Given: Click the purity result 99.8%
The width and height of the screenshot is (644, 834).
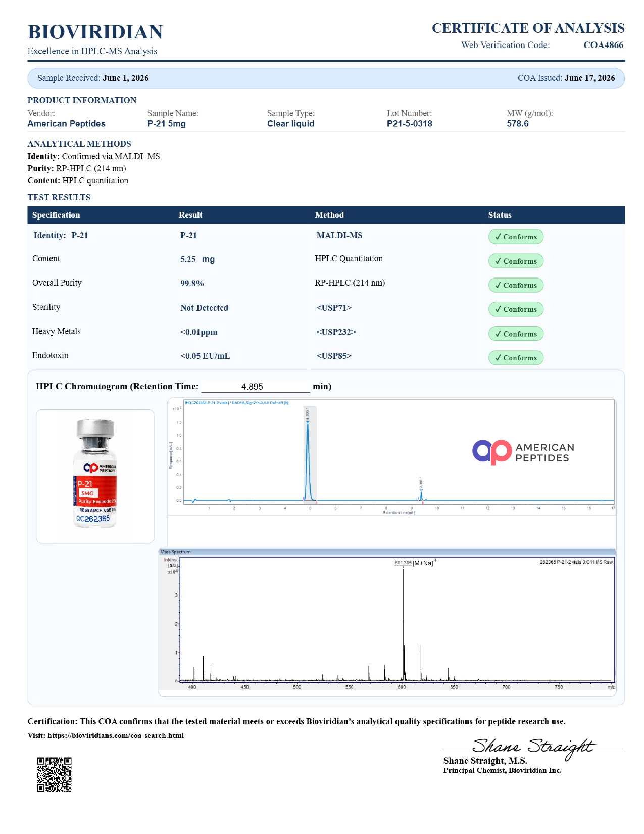Looking at the screenshot, I should [192, 283].
